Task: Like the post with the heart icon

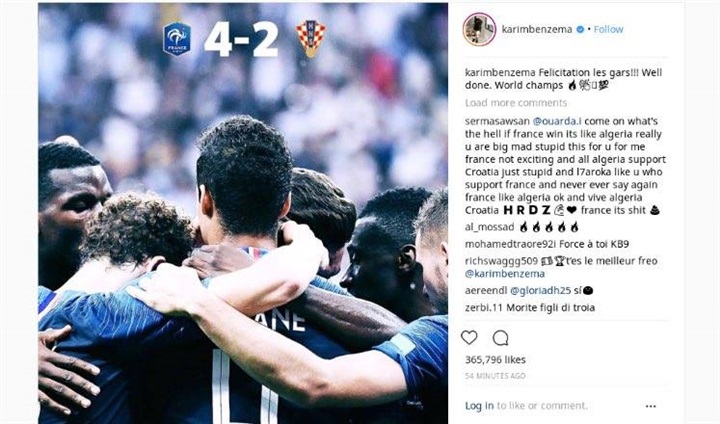Action: click(469, 338)
